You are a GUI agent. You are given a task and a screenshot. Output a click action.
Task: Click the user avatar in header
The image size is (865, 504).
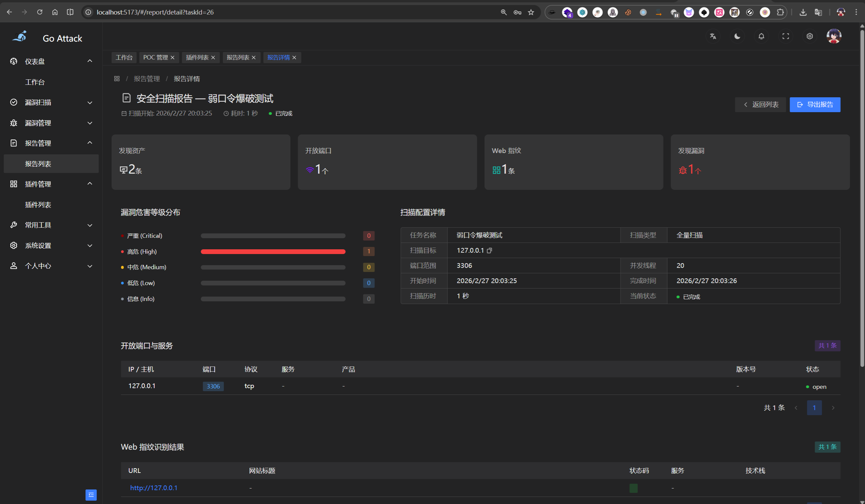(834, 36)
